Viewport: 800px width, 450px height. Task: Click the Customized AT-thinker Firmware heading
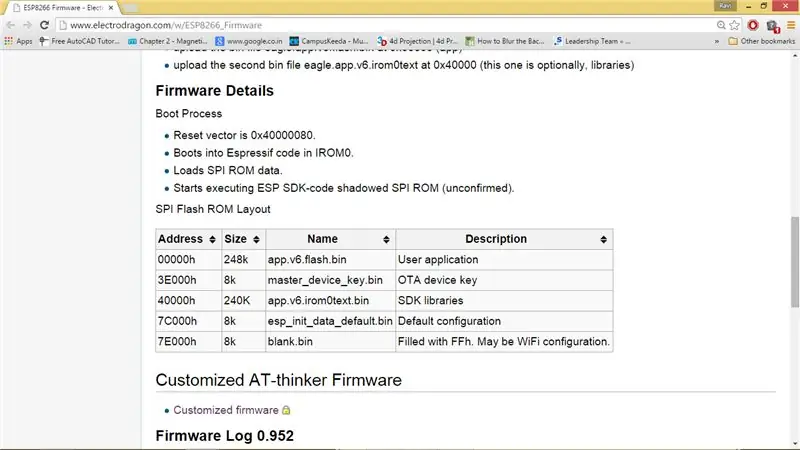(279, 380)
